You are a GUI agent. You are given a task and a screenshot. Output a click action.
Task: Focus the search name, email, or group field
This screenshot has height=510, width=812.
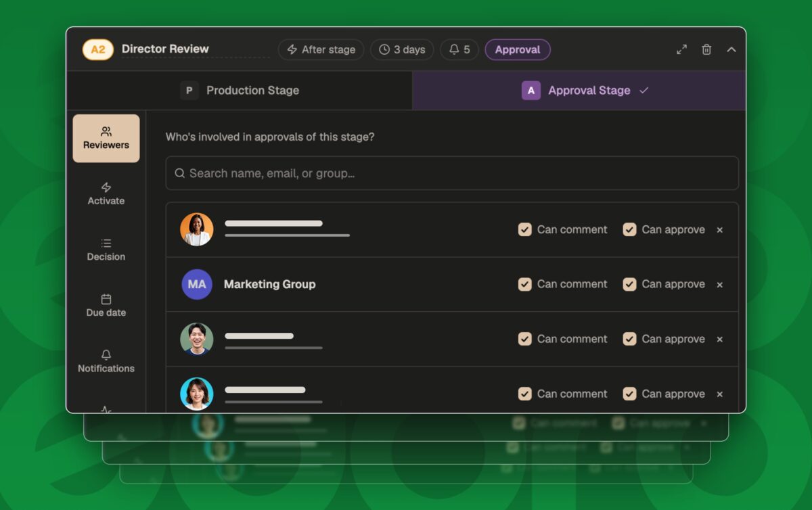[x=452, y=173]
